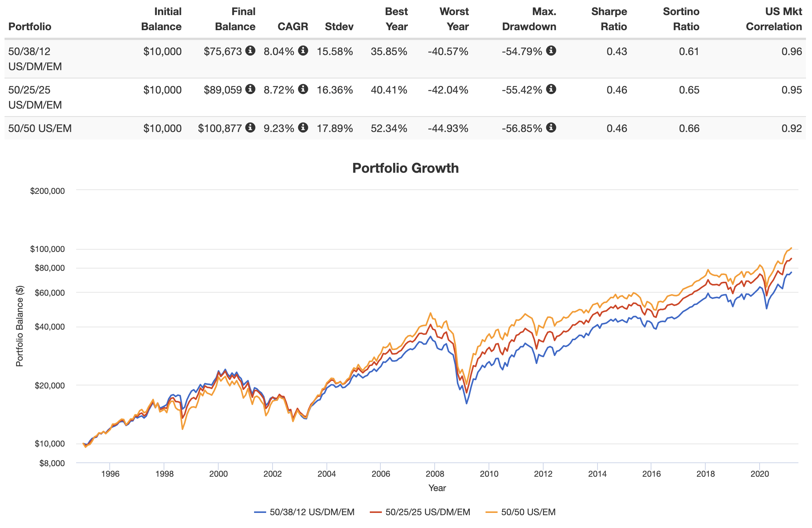Click info icon beside 8.04% CAGR
Viewport: 812px width, 528px height.
pos(303,51)
